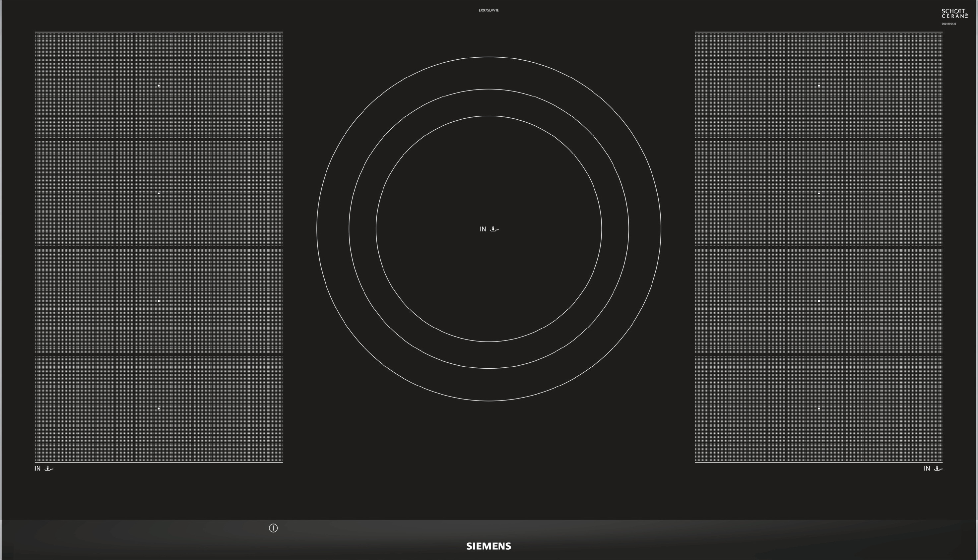Click the 'IN' label at bottom left
The image size is (978, 560).
[x=37, y=468]
